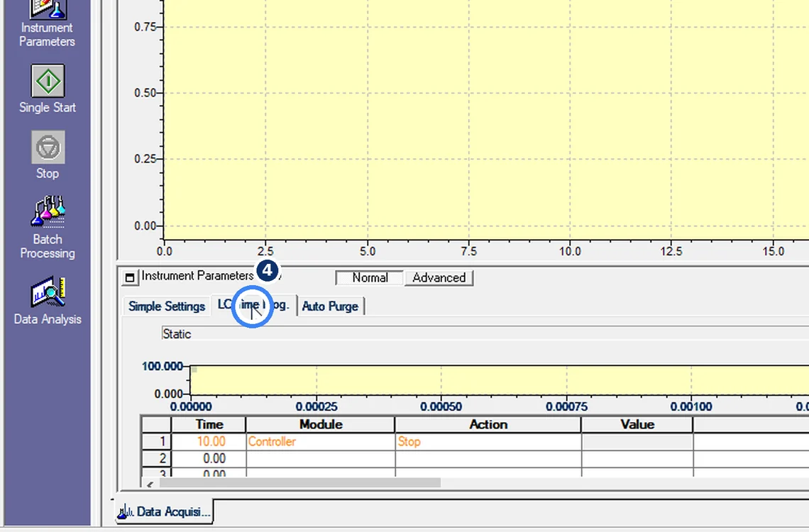Open the Auto Purge tab
Screen dimensions: 809x532
click(330, 306)
